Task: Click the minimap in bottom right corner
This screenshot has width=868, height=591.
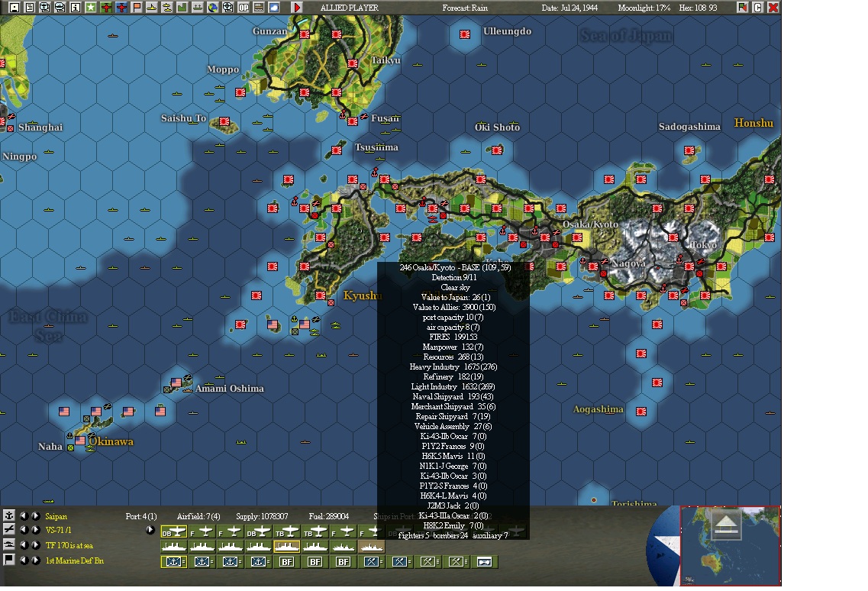Action: [730, 546]
